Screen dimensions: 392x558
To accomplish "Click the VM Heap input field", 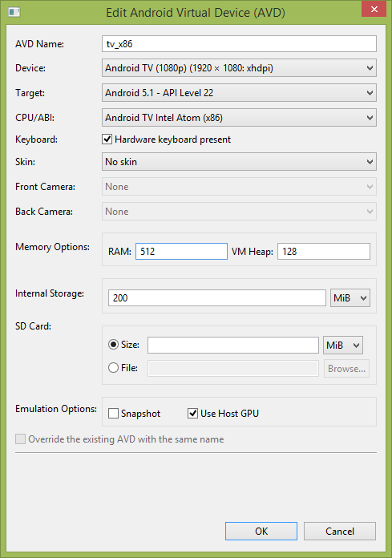I will coord(324,251).
